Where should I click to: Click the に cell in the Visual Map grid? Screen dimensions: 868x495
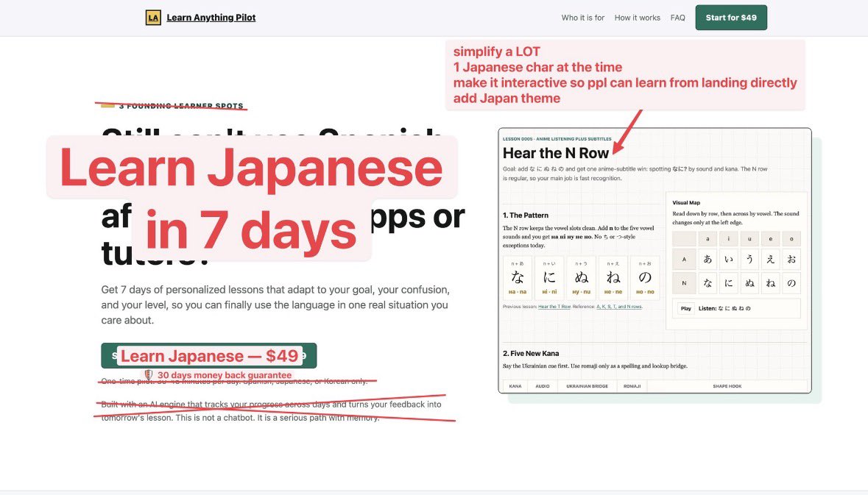(x=729, y=283)
